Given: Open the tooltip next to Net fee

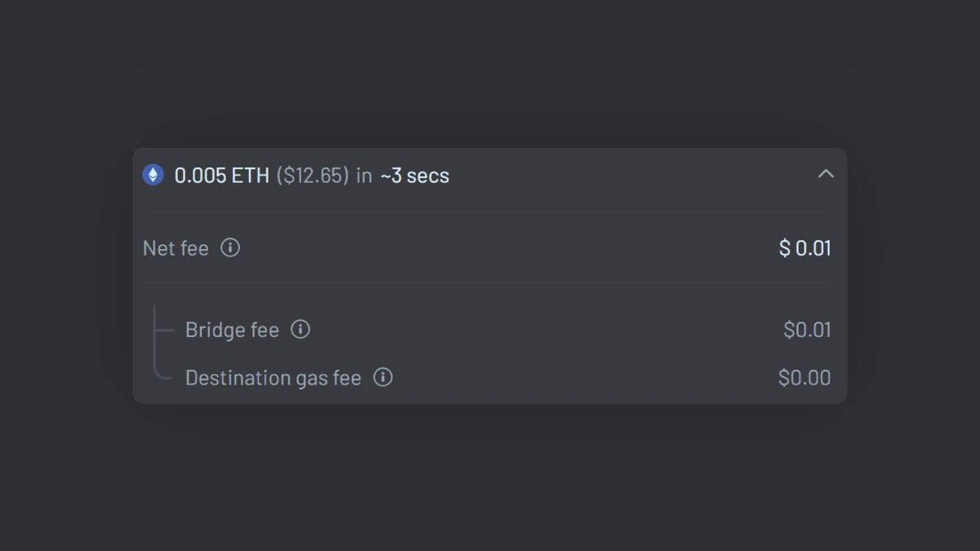Looking at the screenshot, I should 229,248.
